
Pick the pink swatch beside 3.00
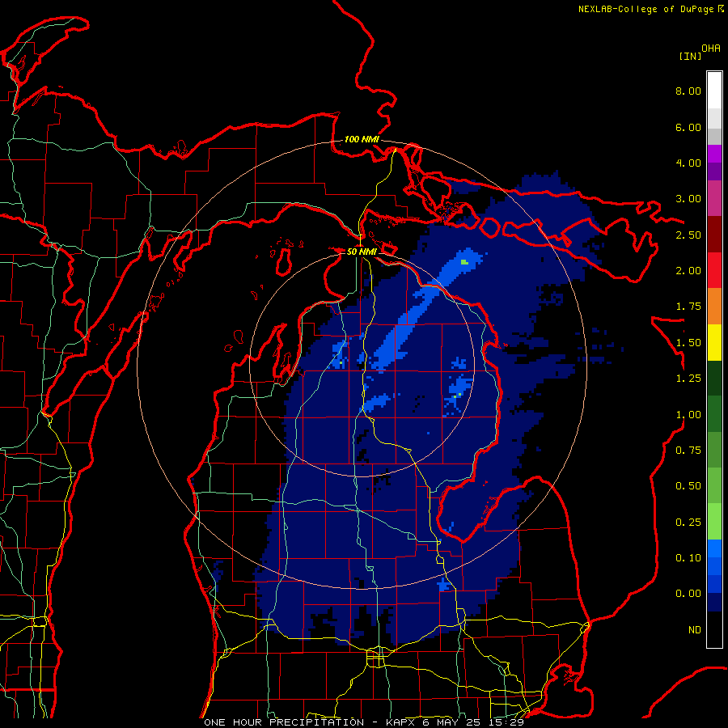tap(714, 198)
